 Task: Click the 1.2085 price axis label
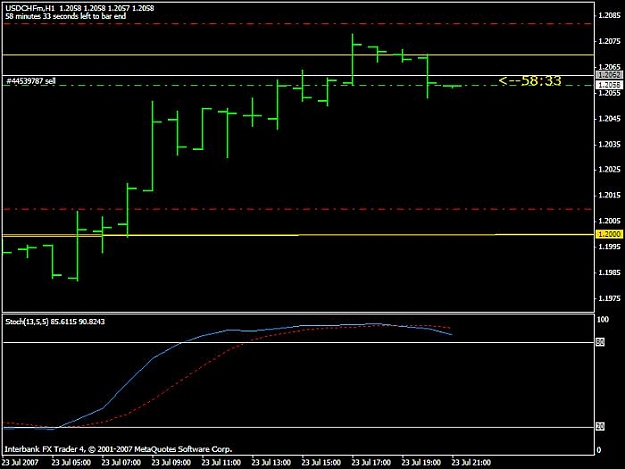coord(610,16)
